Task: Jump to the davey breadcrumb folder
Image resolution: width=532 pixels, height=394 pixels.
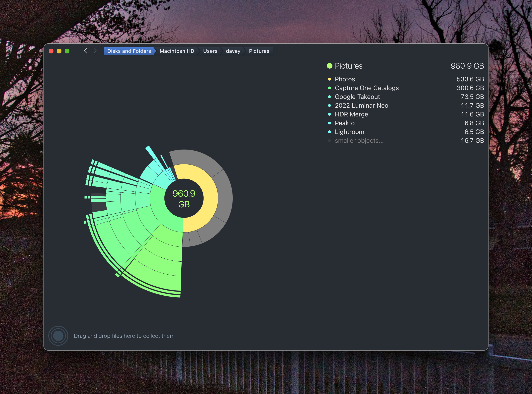Action: point(233,51)
